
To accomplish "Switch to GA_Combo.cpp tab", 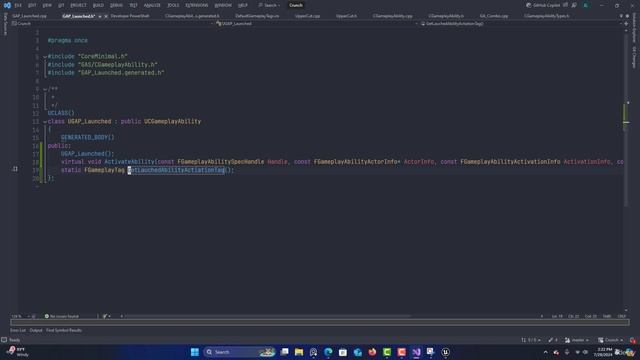I will coord(494,16).
